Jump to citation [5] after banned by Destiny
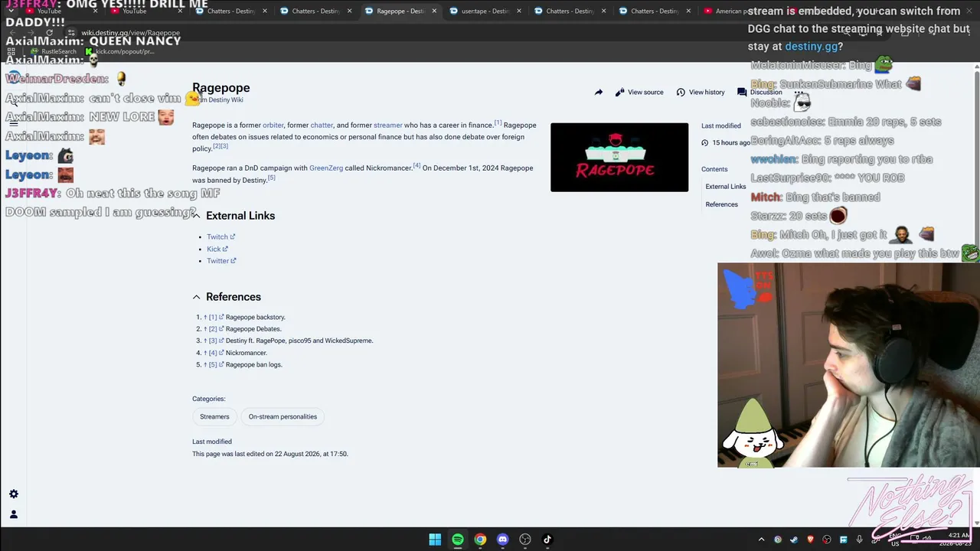Image resolution: width=980 pixels, height=551 pixels. click(271, 178)
